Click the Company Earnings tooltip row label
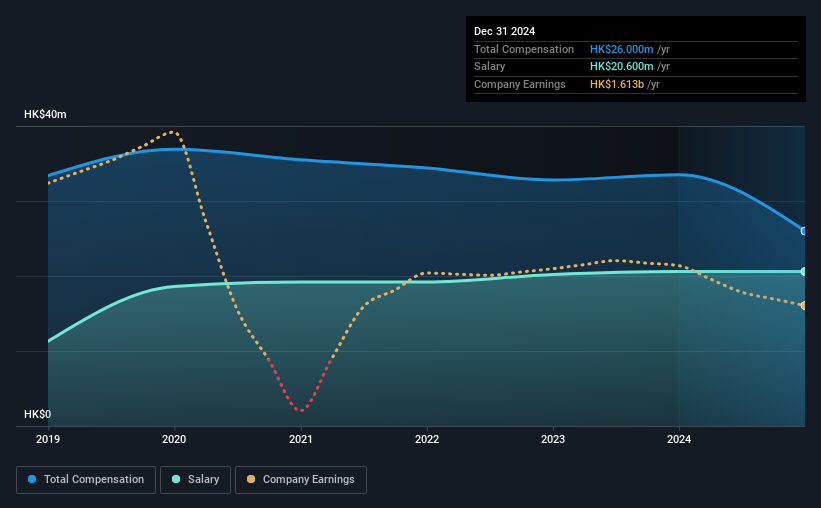Image resolution: width=821 pixels, height=508 pixels. [519, 84]
